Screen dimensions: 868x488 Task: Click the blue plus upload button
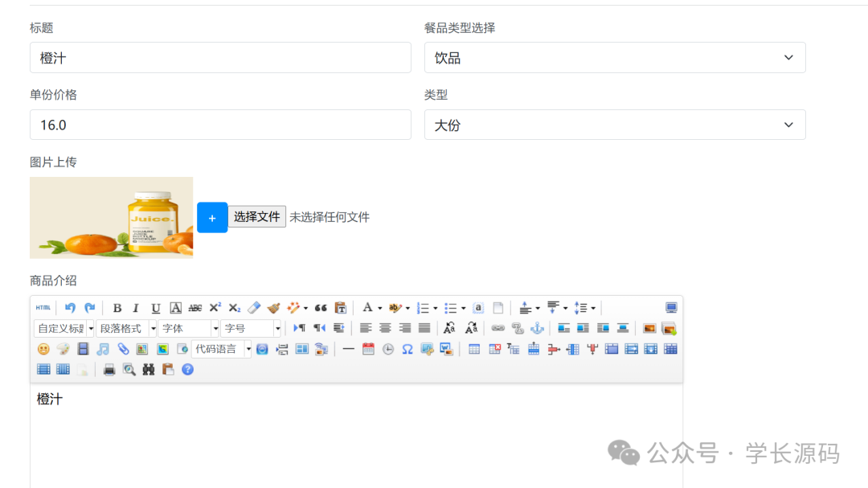point(212,218)
